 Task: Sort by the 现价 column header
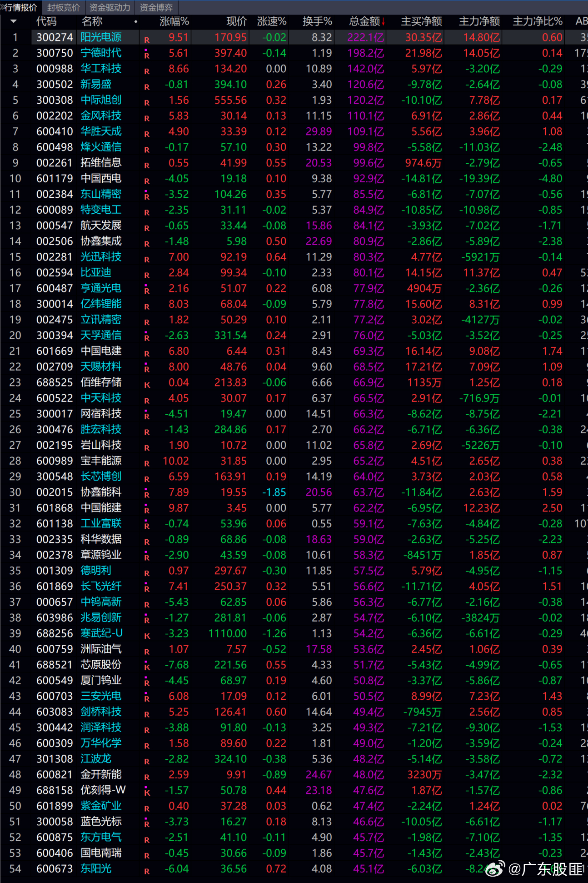point(236,21)
